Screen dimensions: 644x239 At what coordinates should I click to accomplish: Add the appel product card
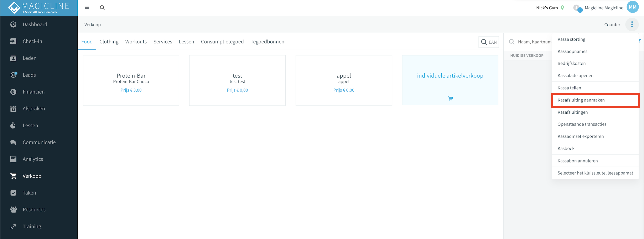pyautogui.click(x=344, y=80)
